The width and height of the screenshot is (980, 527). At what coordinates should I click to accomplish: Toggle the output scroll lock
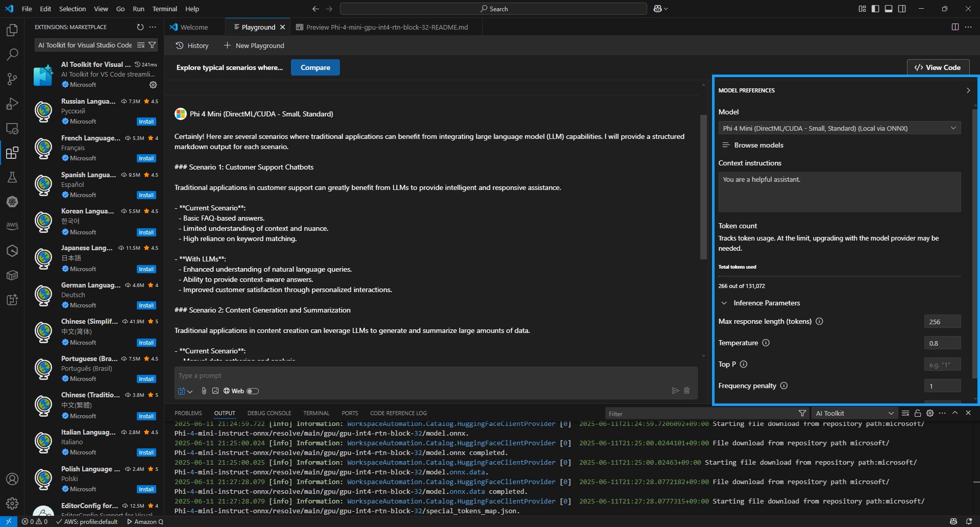click(x=918, y=413)
